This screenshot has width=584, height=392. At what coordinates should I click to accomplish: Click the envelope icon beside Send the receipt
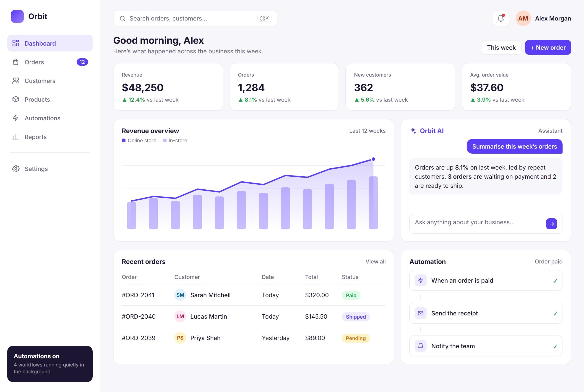point(421,313)
